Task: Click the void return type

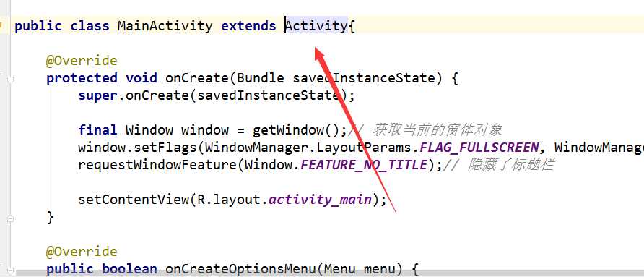Action: click(x=142, y=78)
